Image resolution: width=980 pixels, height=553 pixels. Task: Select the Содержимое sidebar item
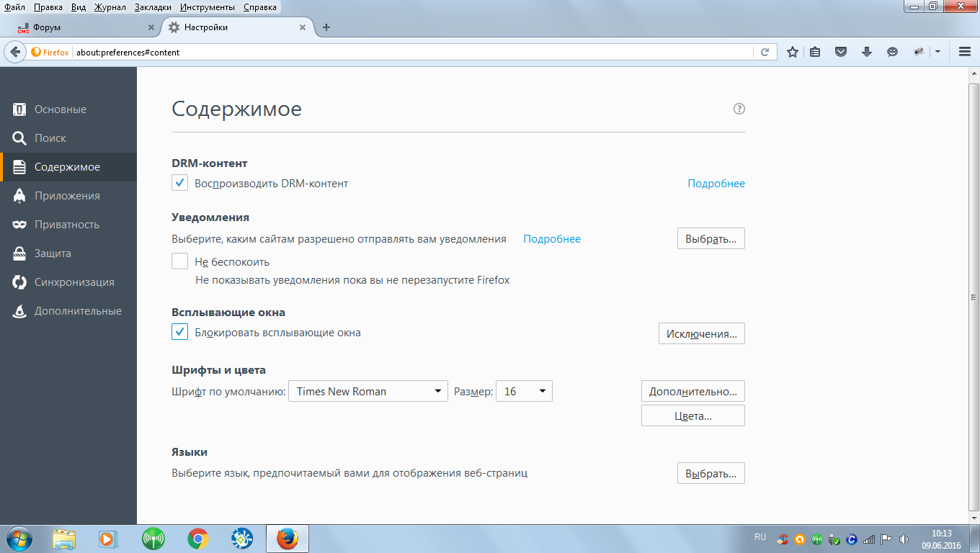68,167
